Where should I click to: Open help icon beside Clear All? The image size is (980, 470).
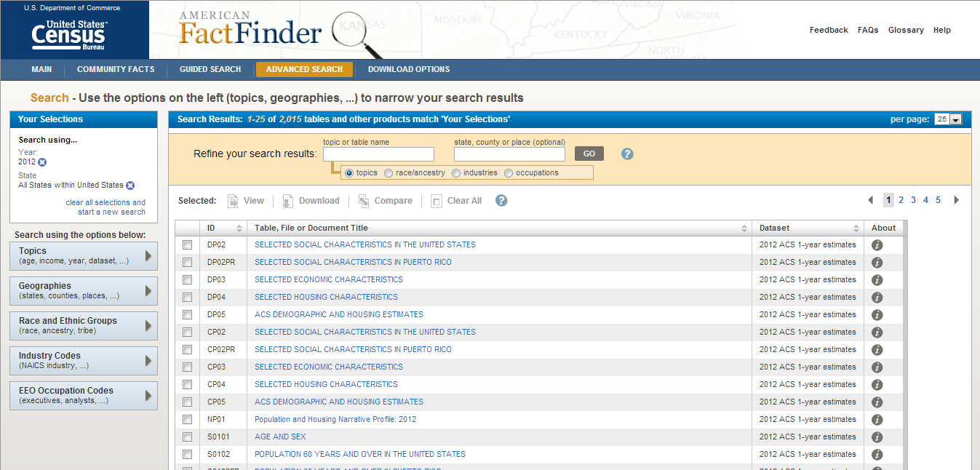pyautogui.click(x=501, y=201)
